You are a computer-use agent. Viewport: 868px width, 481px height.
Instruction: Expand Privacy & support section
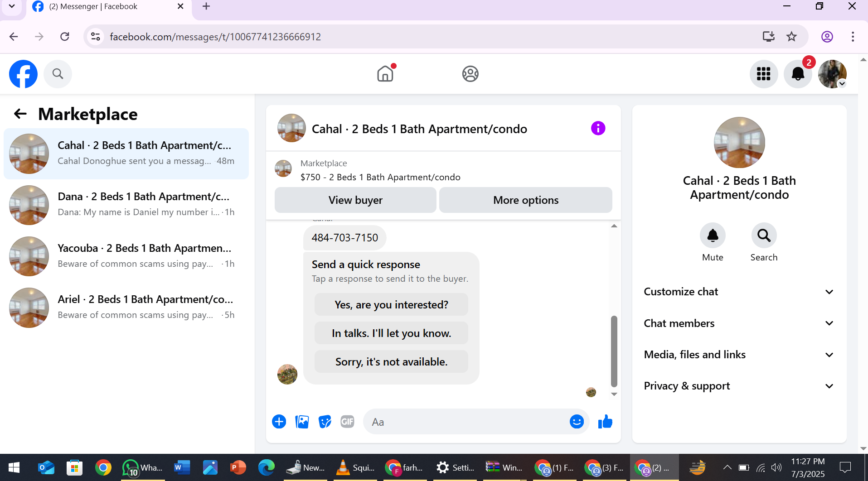[x=739, y=386]
